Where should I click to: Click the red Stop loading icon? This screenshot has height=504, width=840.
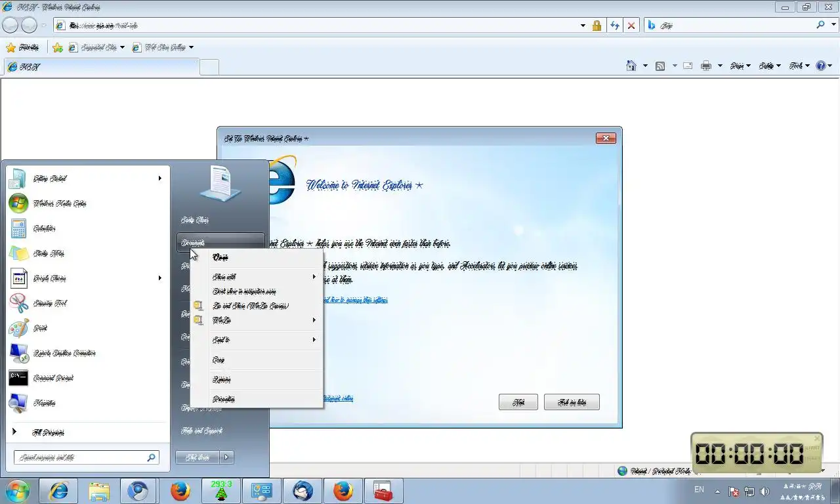point(631,25)
